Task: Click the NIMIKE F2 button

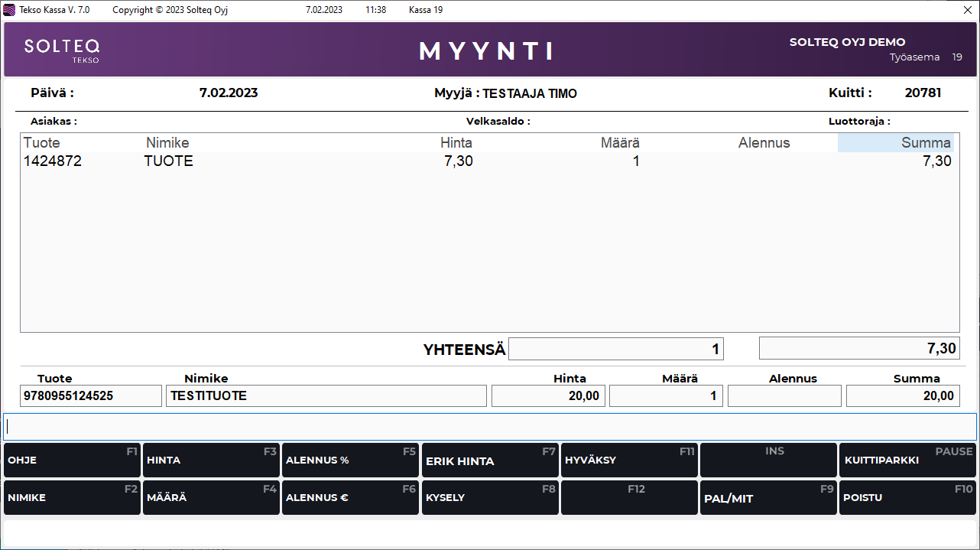Action: (72, 498)
